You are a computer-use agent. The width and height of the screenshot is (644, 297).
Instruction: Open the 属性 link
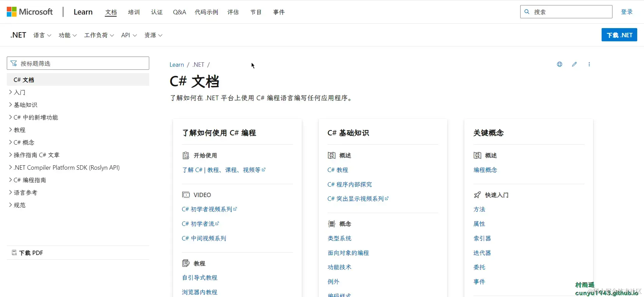pyautogui.click(x=479, y=224)
